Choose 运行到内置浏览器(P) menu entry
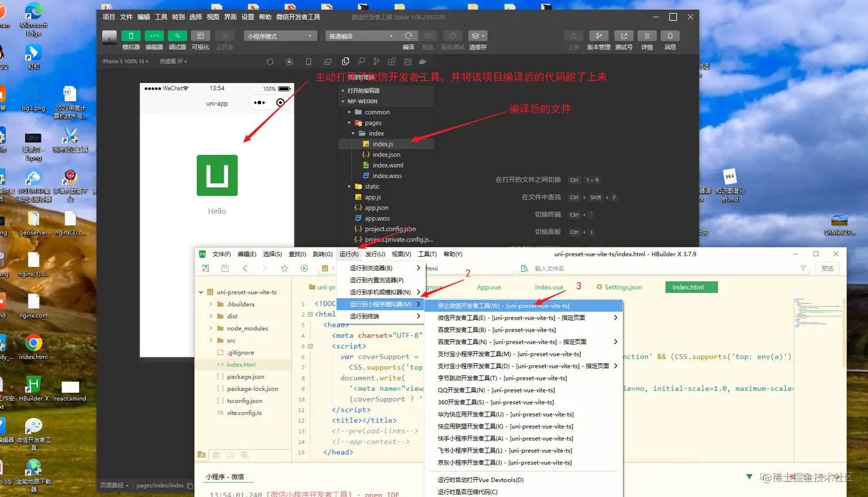Screen dimensions: 868x497 [380, 280]
